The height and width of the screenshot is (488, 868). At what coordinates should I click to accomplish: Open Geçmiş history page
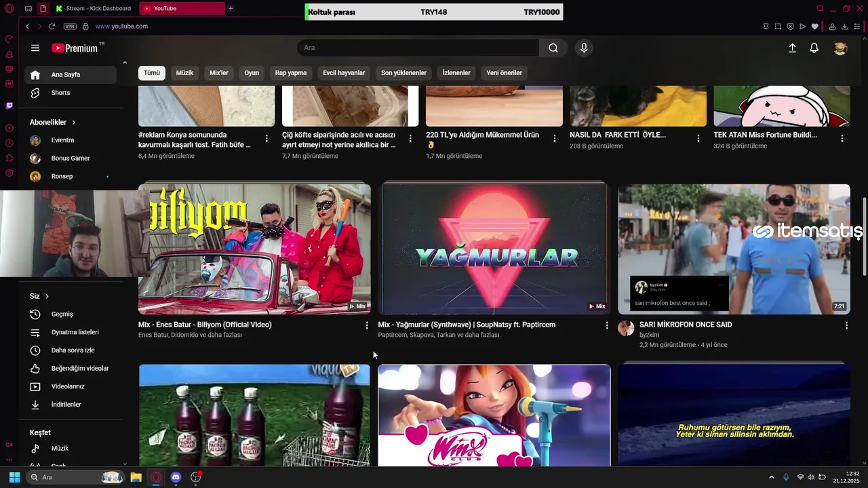71,314
